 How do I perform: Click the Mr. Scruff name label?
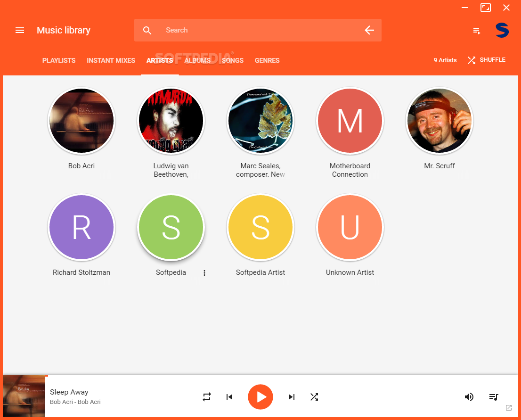tap(439, 166)
